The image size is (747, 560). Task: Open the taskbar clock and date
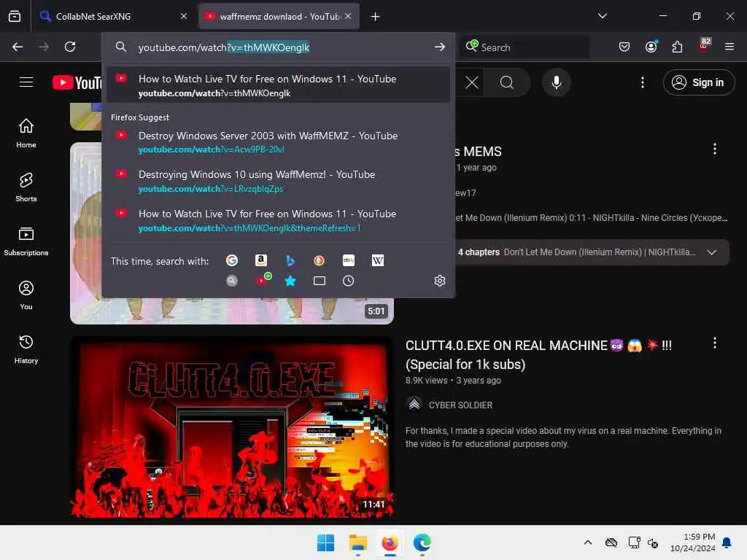[692, 542]
